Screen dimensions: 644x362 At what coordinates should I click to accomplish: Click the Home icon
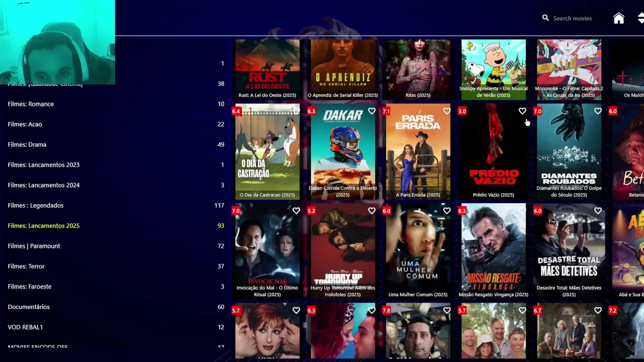click(618, 19)
